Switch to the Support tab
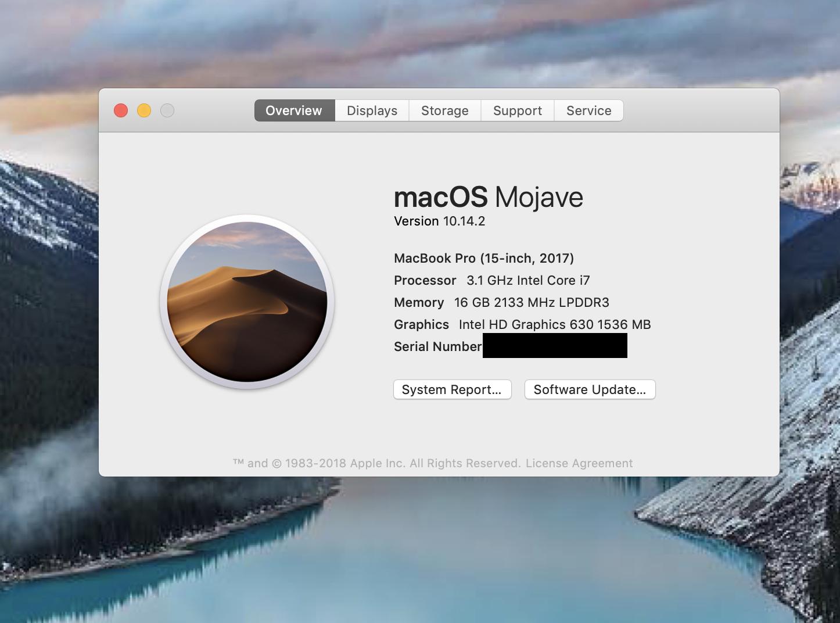Image resolution: width=840 pixels, height=623 pixels. [518, 110]
